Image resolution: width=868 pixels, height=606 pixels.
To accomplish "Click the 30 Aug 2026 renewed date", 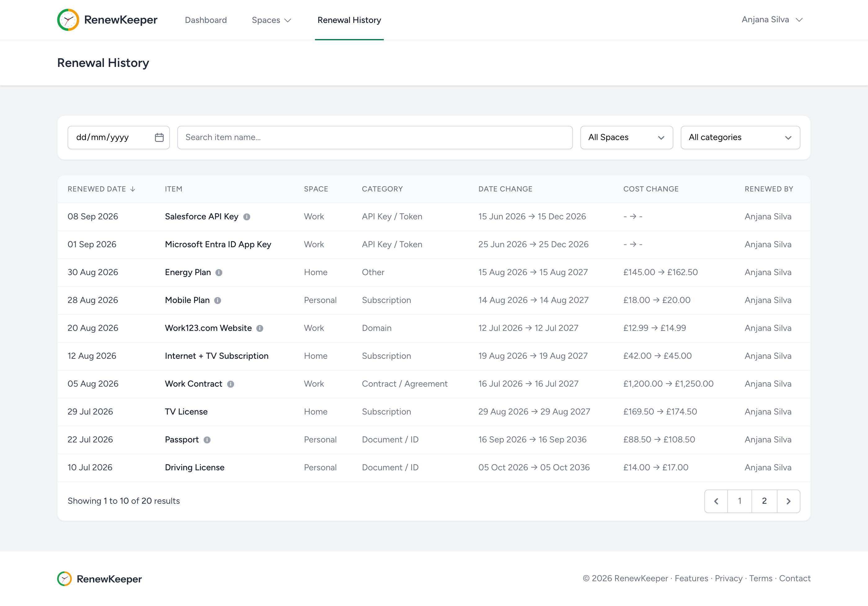I will point(93,273).
